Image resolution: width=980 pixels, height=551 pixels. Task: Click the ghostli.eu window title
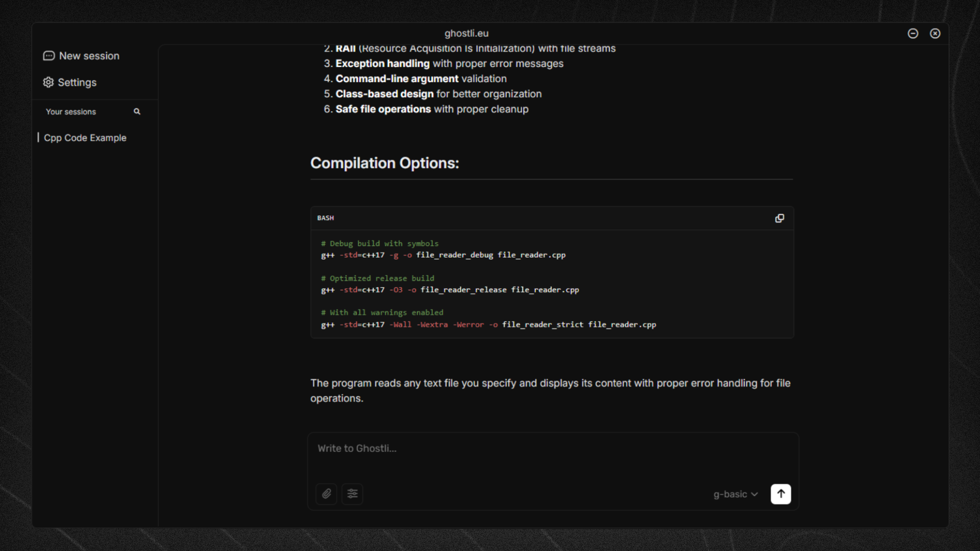[467, 33]
